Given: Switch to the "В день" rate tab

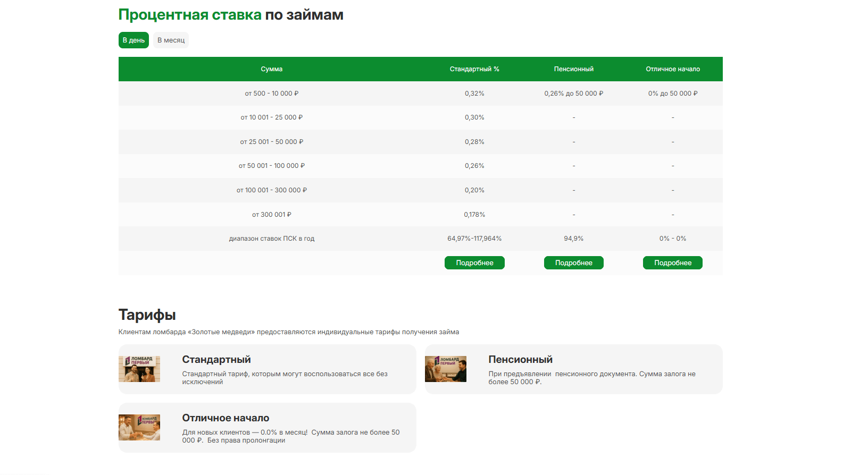Looking at the screenshot, I should point(133,40).
